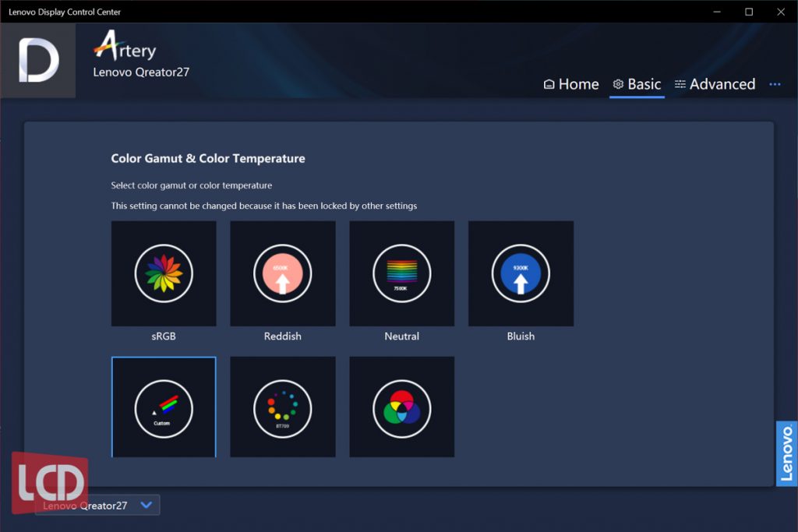Click the sRGB label text
Viewport: 798px width, 532px height.
(164, 336)
